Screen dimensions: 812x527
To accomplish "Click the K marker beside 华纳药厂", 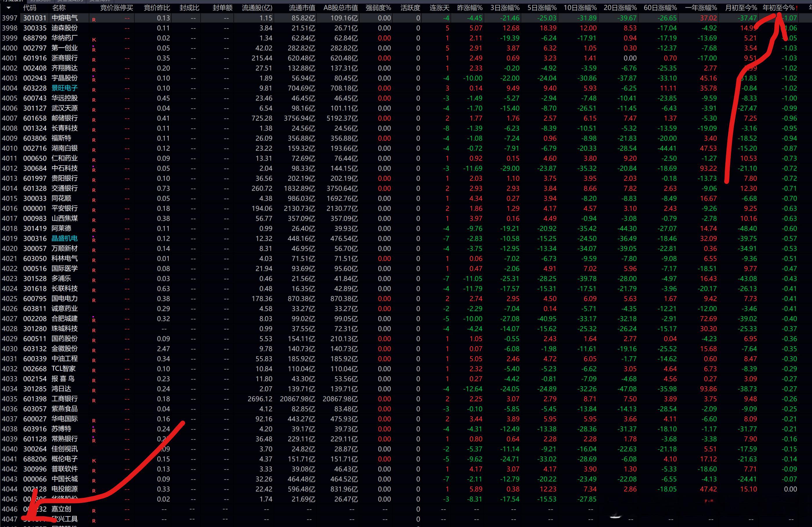I will tap(94, 40).
